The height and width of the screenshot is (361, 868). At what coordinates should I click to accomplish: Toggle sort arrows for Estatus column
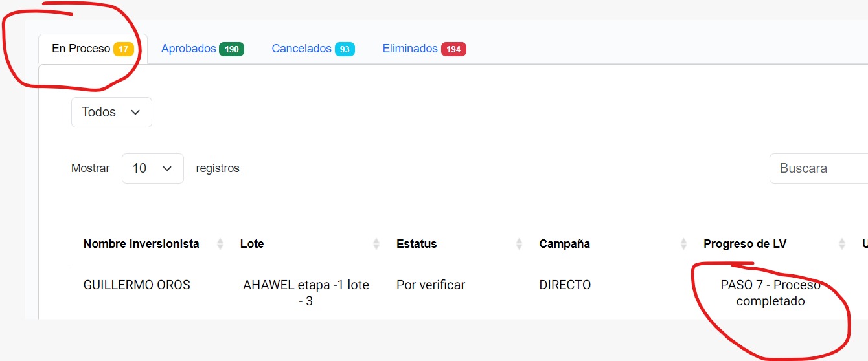(x=519, y=244)
